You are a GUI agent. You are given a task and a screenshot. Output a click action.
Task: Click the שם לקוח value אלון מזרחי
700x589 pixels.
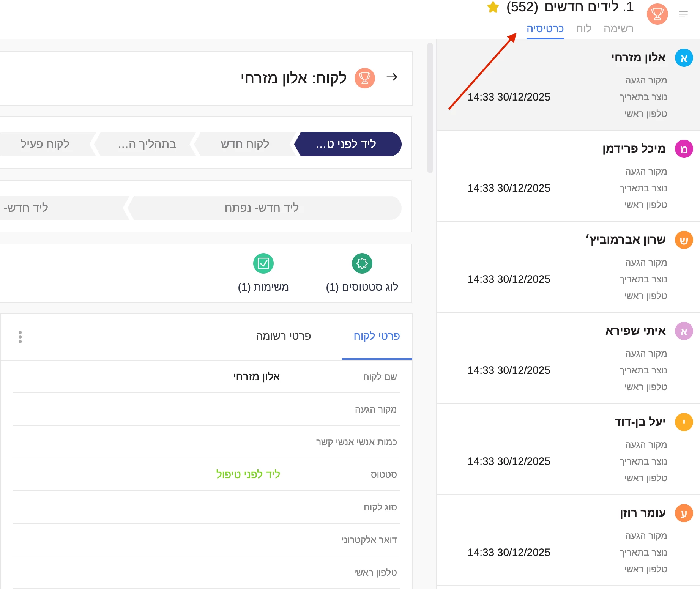point(257,376)
